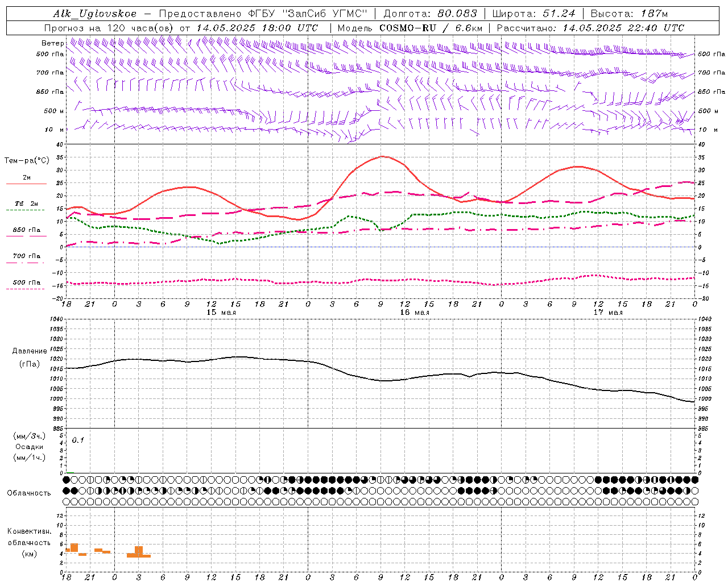Click the 'Облачность' cloud cover label
Image resolution: width=728 pixels, height=582 pixels.
29,493
